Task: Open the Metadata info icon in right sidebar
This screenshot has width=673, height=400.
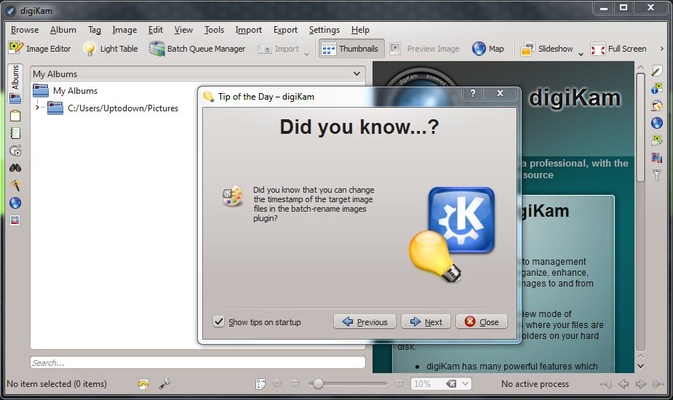Action: coord(657,88)
